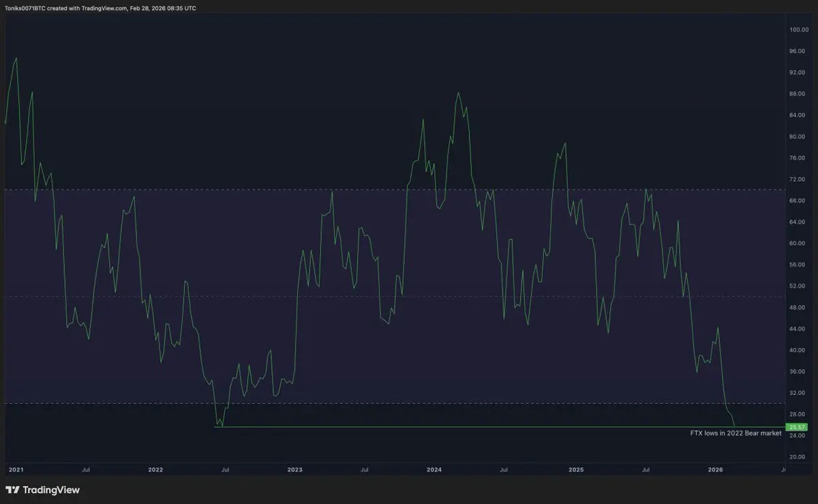Click the 96.00 price axis label
The image size is (818, 504).
click(x=798, y=51)
